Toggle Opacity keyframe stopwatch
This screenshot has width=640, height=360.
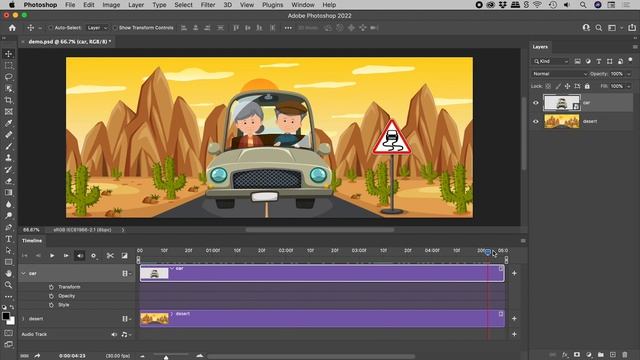[x=51, y=296]
